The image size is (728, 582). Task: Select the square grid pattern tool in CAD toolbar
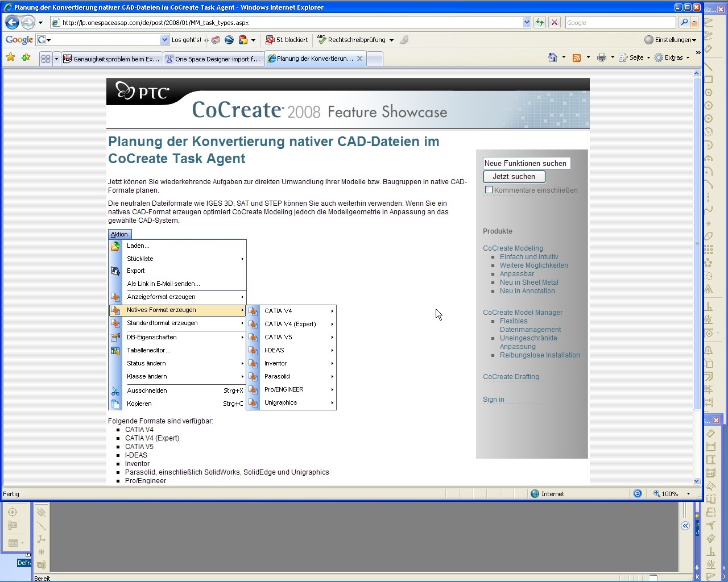click(x=709, y=250)
